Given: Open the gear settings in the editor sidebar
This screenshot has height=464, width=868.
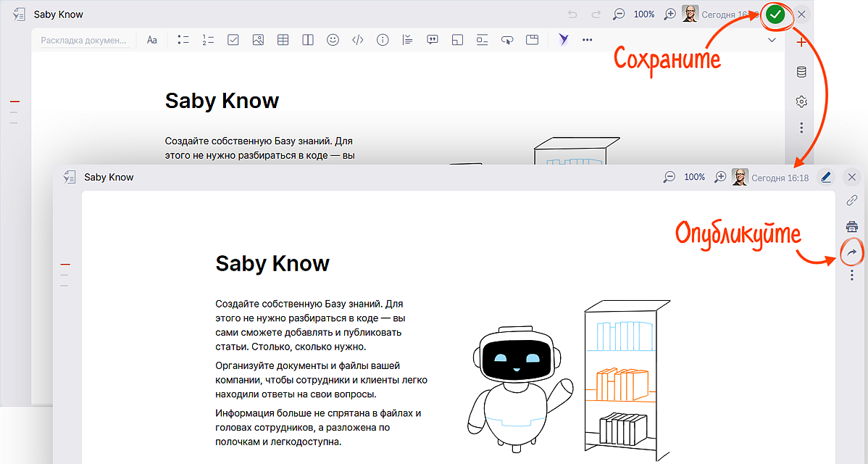Looking at the screenshot, I should 801,101.
